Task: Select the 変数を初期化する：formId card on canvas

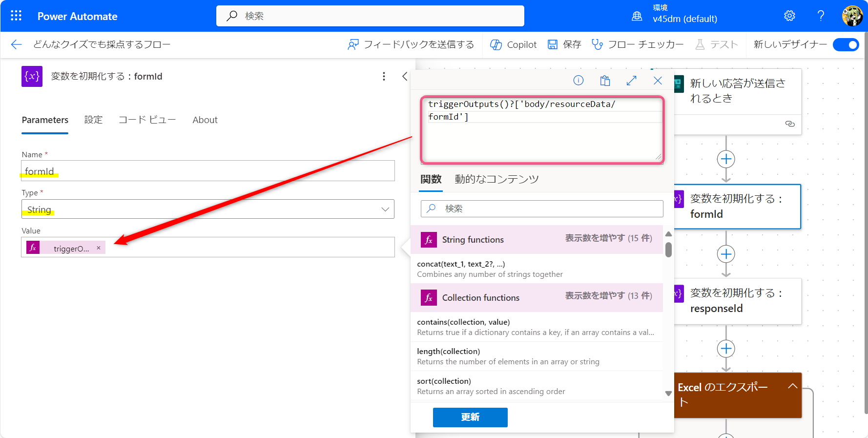Action: pyautogui.click(x=737, y=207)
